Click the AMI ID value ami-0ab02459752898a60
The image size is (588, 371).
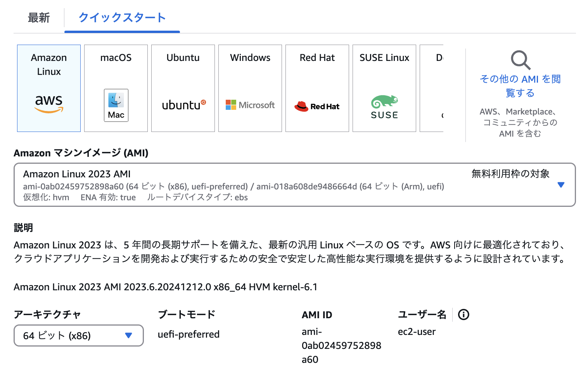coord(341,345)
